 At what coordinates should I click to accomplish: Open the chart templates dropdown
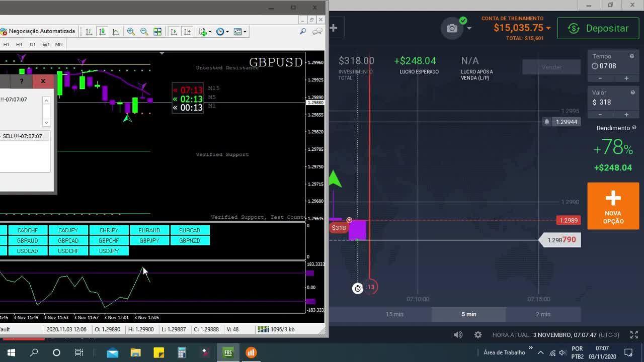point(240,31)
